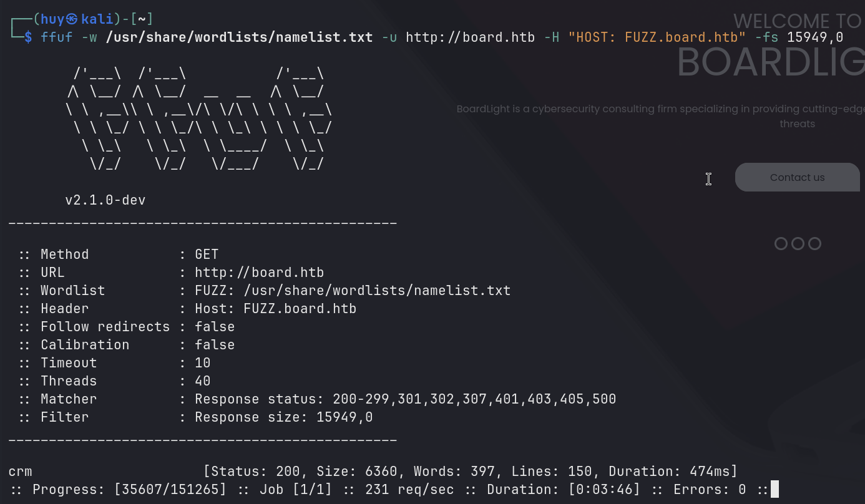Click the Threads value 40
Image resolution: width=865 pixels, height=504 pixels.
[203, 381]
